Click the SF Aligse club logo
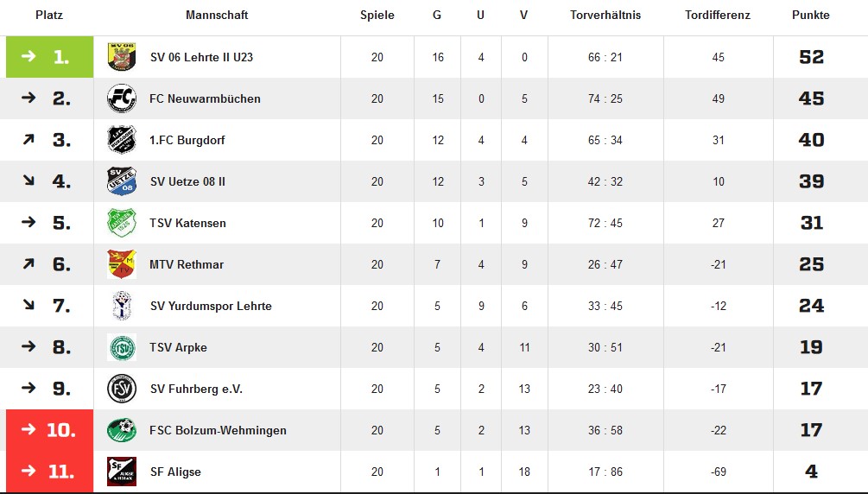 click(122, 472)
